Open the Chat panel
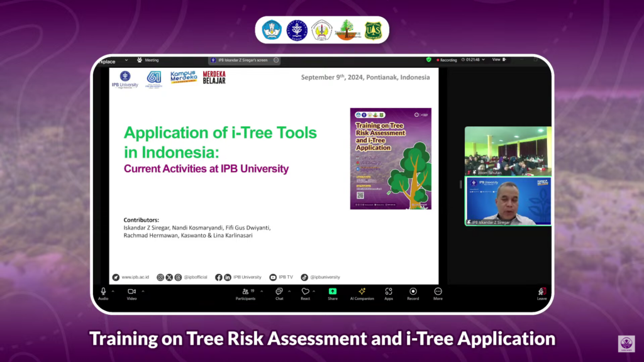 (279, 294)
